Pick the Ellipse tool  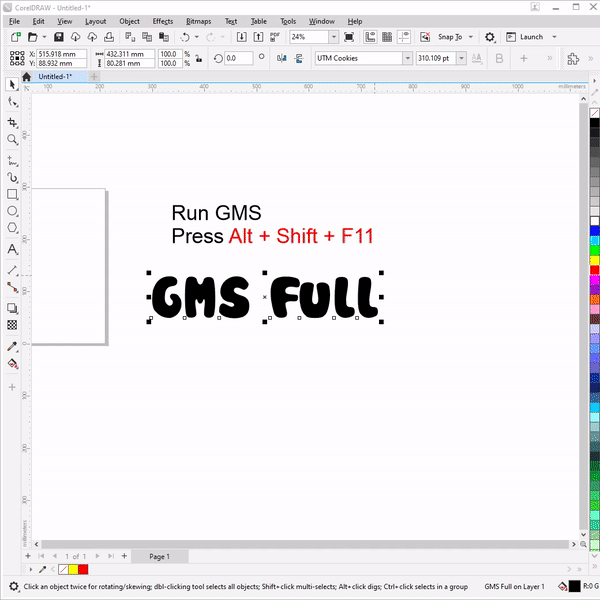12,212
